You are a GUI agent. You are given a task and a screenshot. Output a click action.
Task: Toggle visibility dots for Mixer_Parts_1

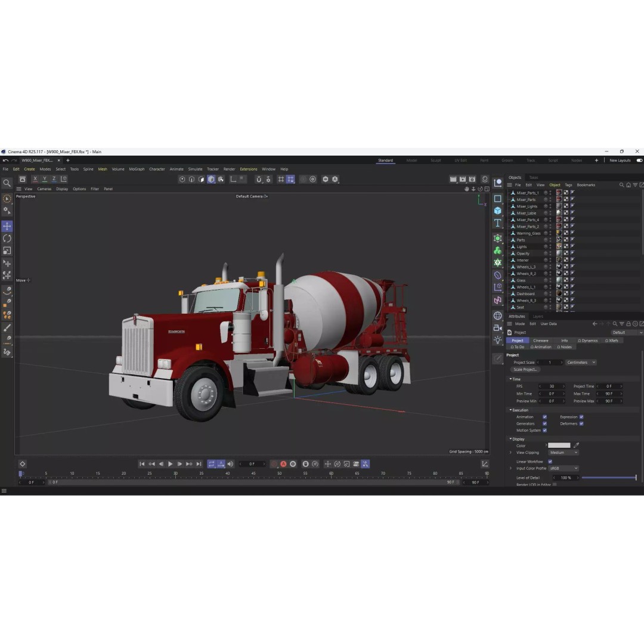(551, 193)
